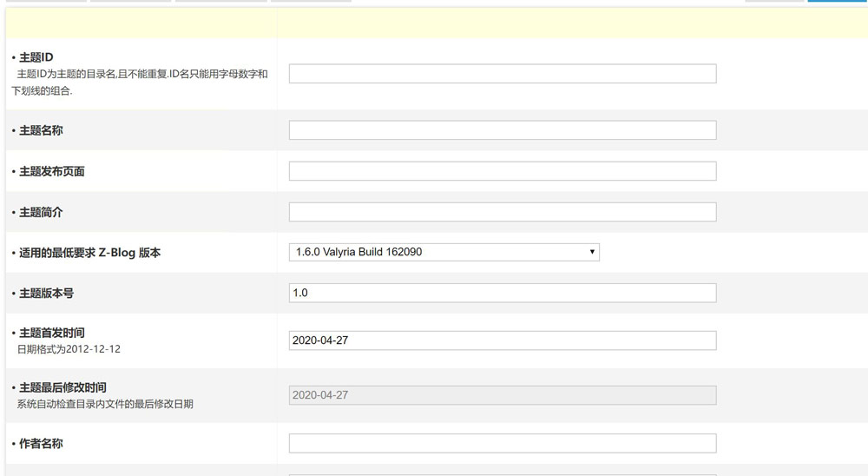This screenshot has width=868, height=476.
Task: Click the 主题ID label
Action: pyautogui.click(x=36, y=57)
